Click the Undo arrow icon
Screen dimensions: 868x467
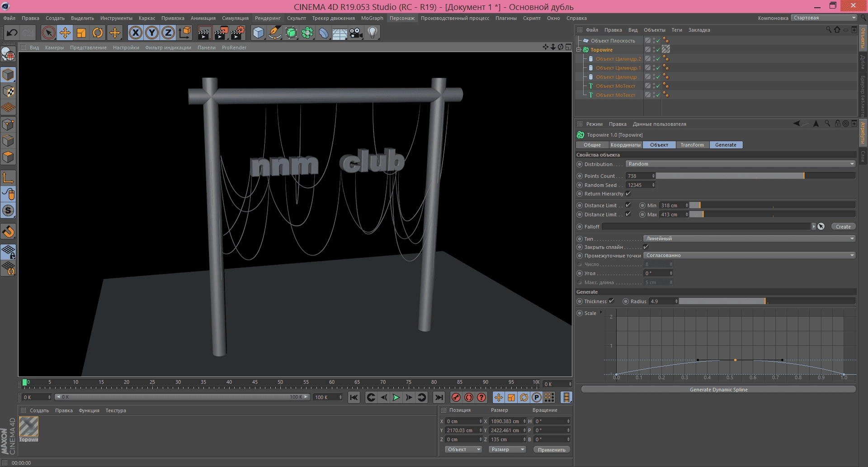tap(12, 33)
